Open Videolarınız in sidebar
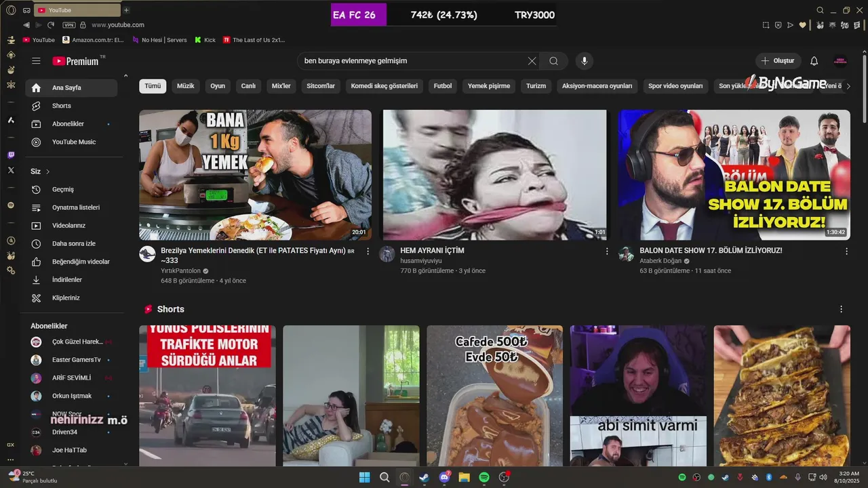Viewport: 868px width, 488px height. pyautogui.click(x=71, y=226)
